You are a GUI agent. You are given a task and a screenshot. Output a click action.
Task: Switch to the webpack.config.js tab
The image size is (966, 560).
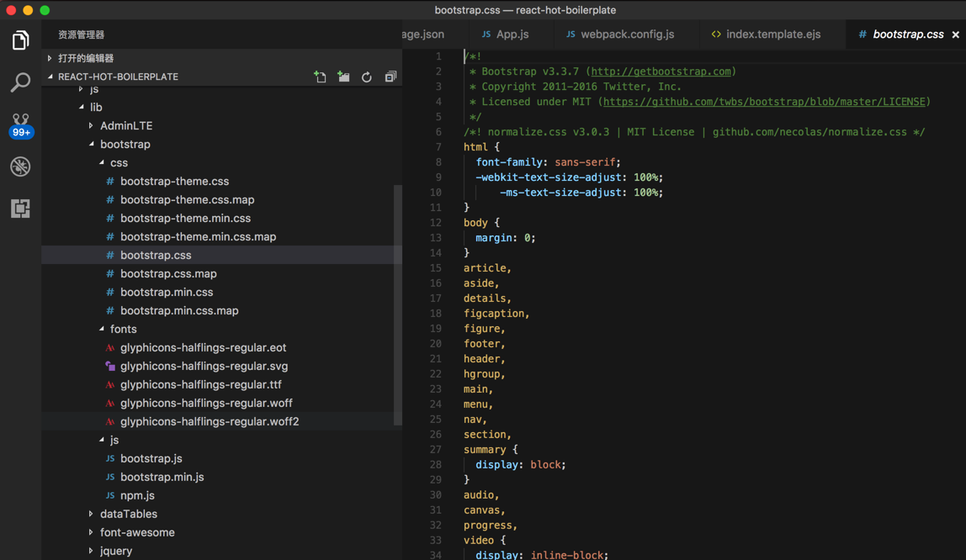(627, 34)
